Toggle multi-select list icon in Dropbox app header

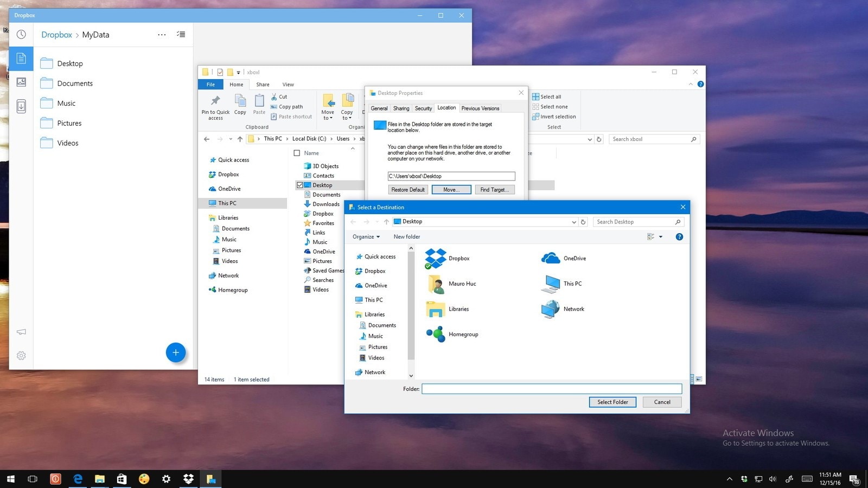coord(181,35)
